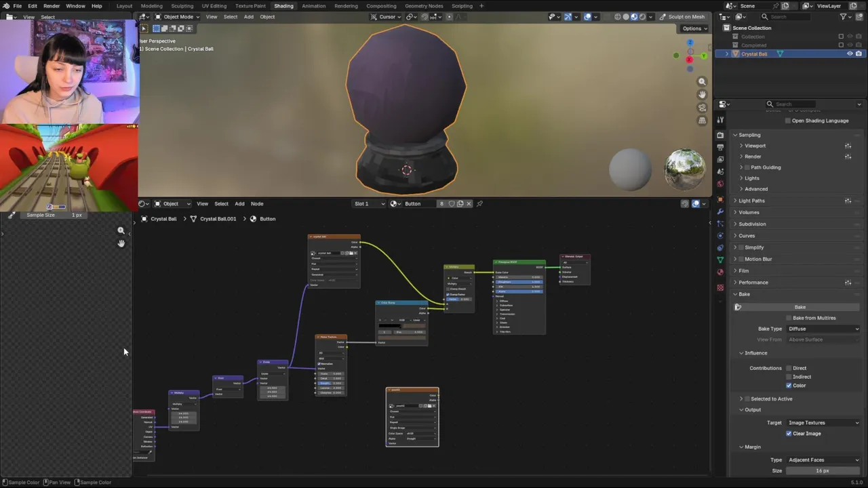The image size is (868, 488).
Task: Open the Physics properties tab
Action: (x=720, y=236)
